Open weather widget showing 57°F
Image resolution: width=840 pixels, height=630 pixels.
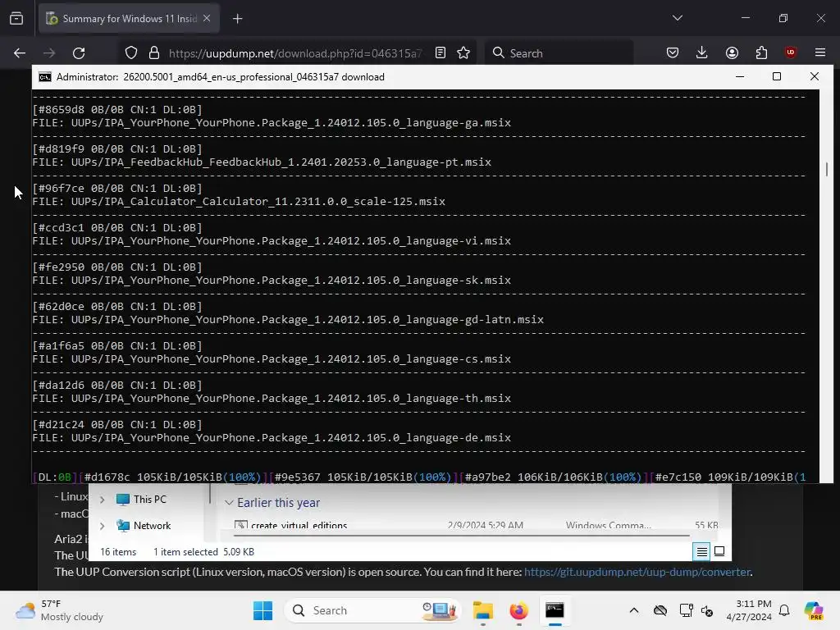point(59,610)
